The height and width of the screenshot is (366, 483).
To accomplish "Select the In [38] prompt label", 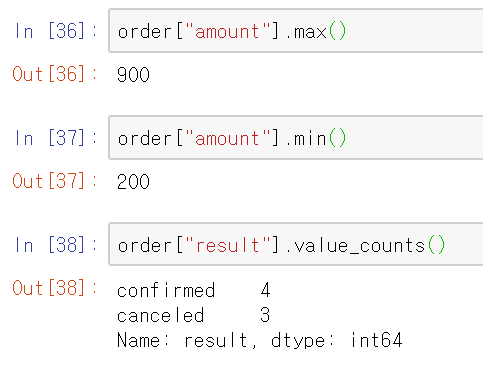I will 56,245.
